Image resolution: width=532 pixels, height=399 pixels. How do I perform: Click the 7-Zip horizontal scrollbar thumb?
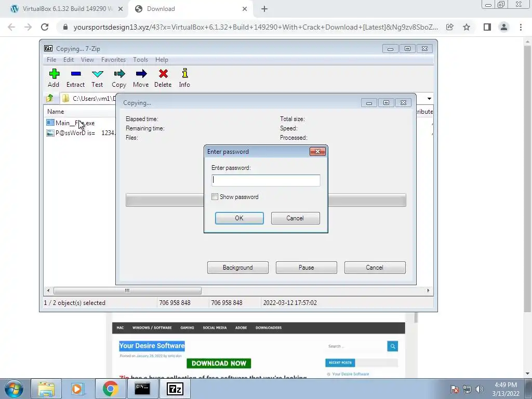click(127, 290)
